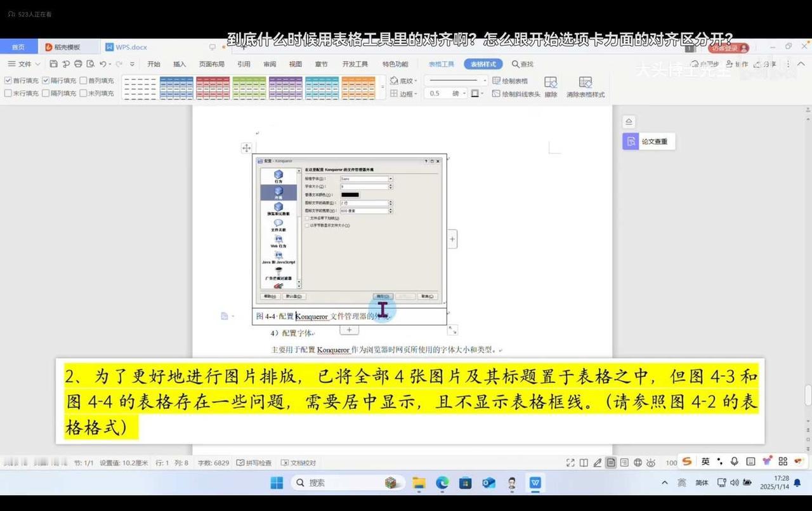Click 清除表格样式 to clear table style
The image size is (812, 511).
point(586,87)
